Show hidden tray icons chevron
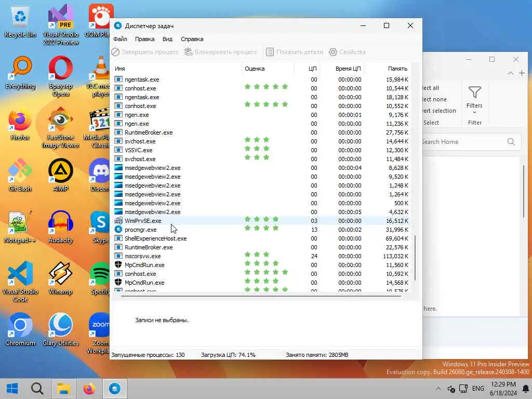Image resolution: width=532 pixels, height=399 pixels. (x=438, y=389)
